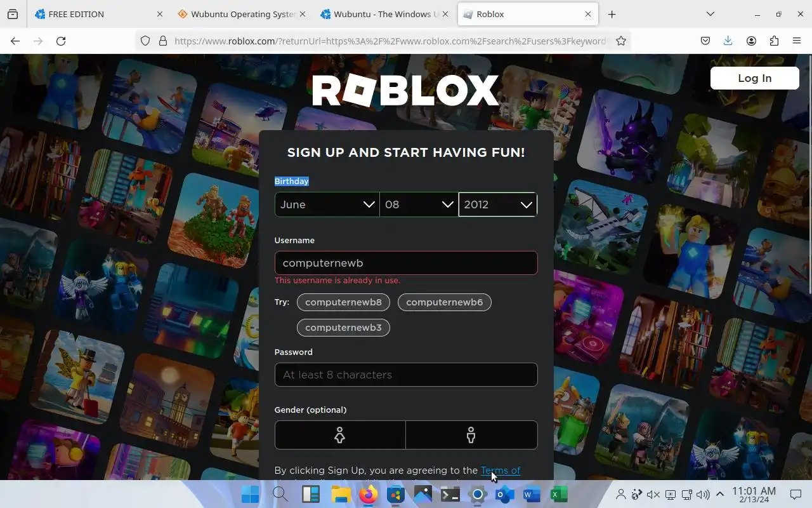Launch Outlook from the taskbar
The image size is (812, 508).
pos(505,494)
